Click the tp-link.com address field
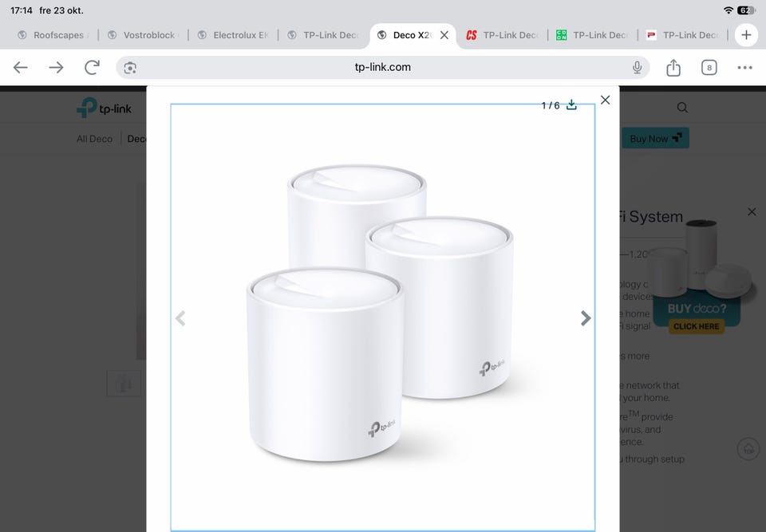 (382, 68)
